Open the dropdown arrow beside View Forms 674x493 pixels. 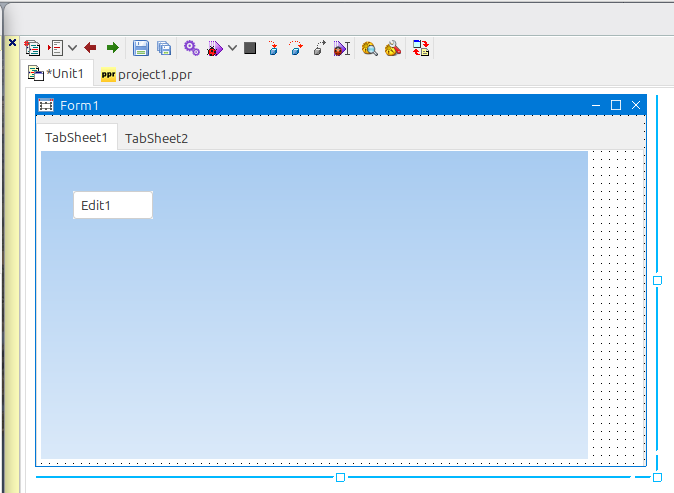73,48
